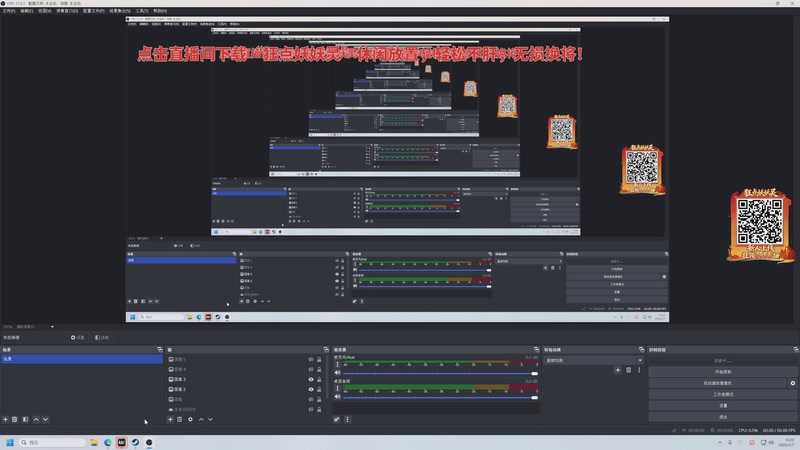
Task: Open 配置文件(P) menu
Action: 93,11
